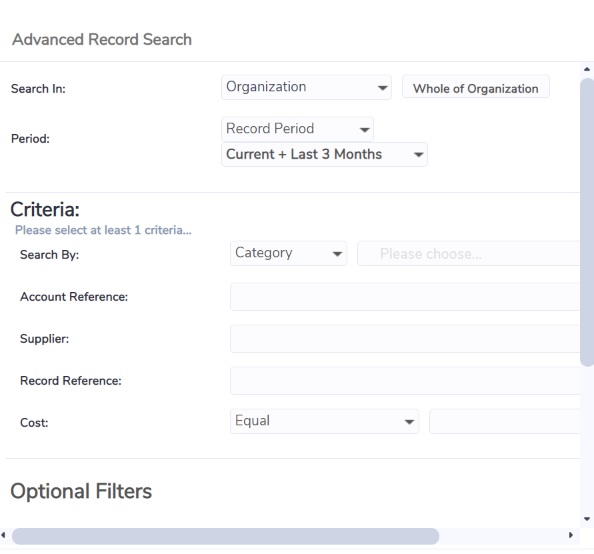Screen dimensions: 594x554
Task: Click the horizontal scrollbar left arrow
Action: point(3,535)
